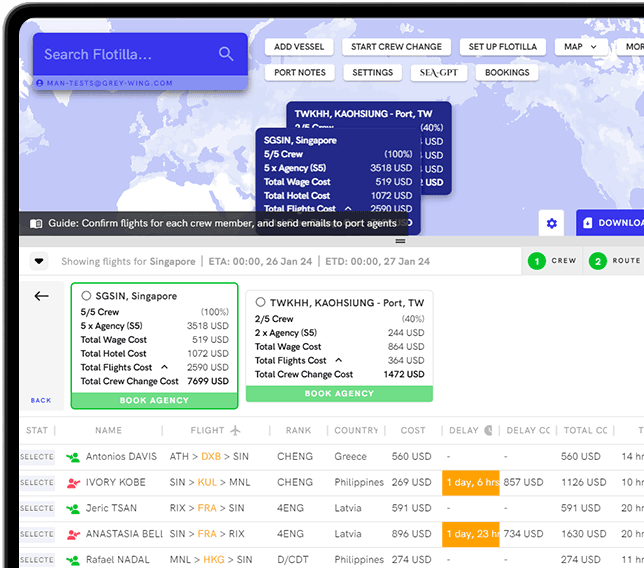Screen dimensions: 644x568
Task: Click the clock icon in DELAY header
Action: tap(488, 430)
